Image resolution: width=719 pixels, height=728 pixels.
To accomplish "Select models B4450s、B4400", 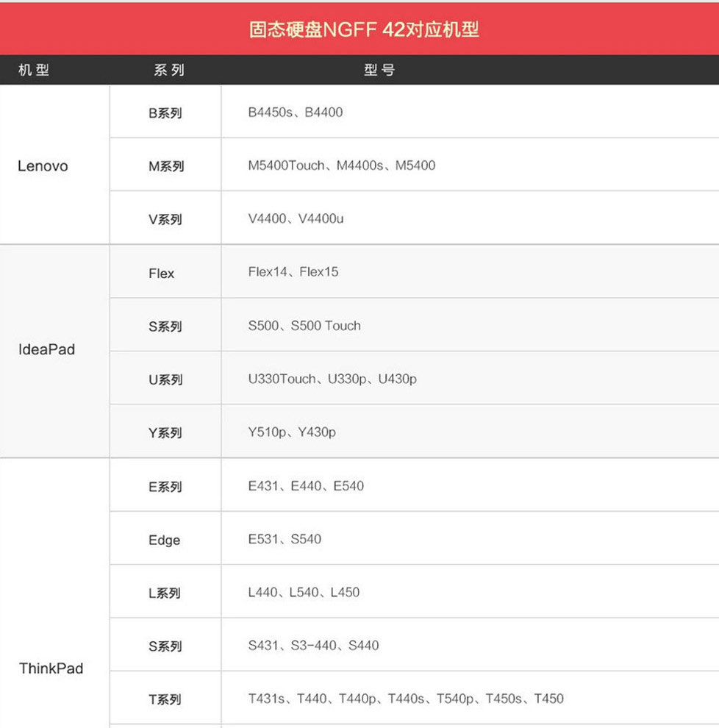I will tap(296, 113).
